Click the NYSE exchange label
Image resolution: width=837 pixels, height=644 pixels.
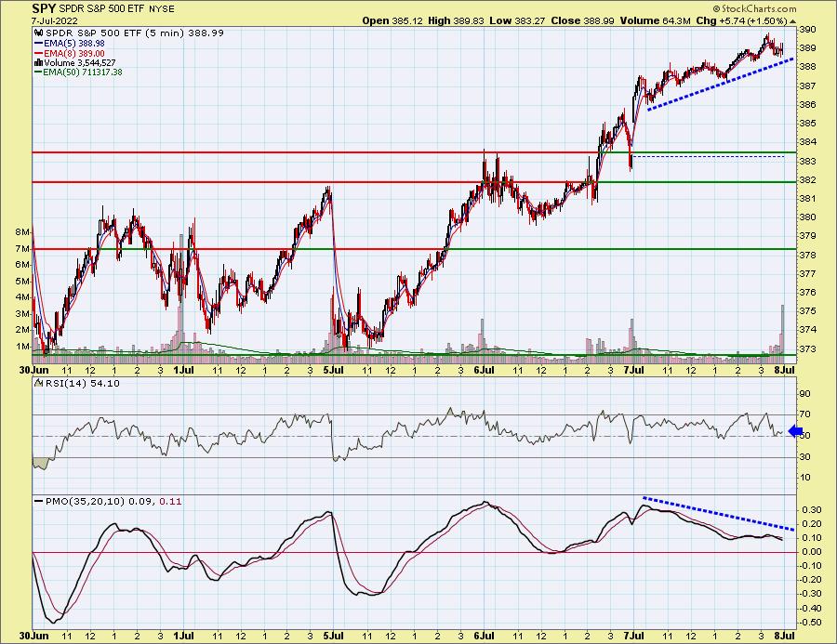[x=162, y=9]
